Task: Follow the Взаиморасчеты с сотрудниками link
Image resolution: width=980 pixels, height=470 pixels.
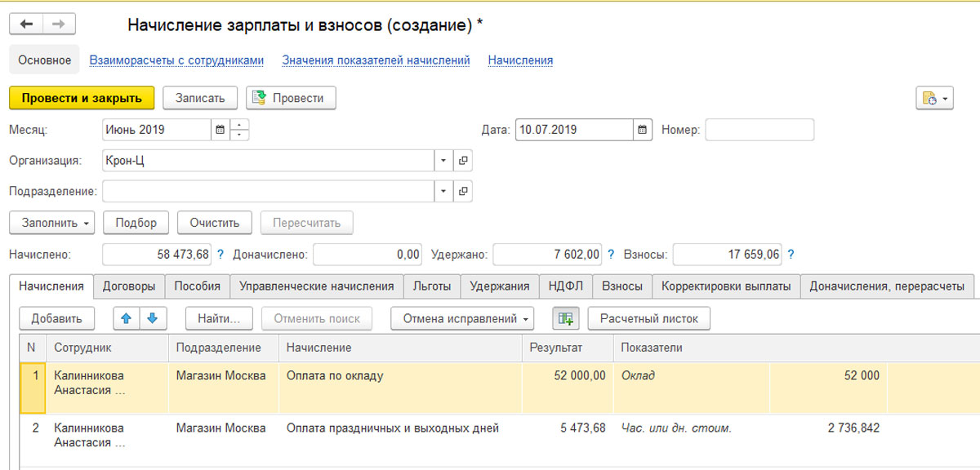Action: pos(176,60)
